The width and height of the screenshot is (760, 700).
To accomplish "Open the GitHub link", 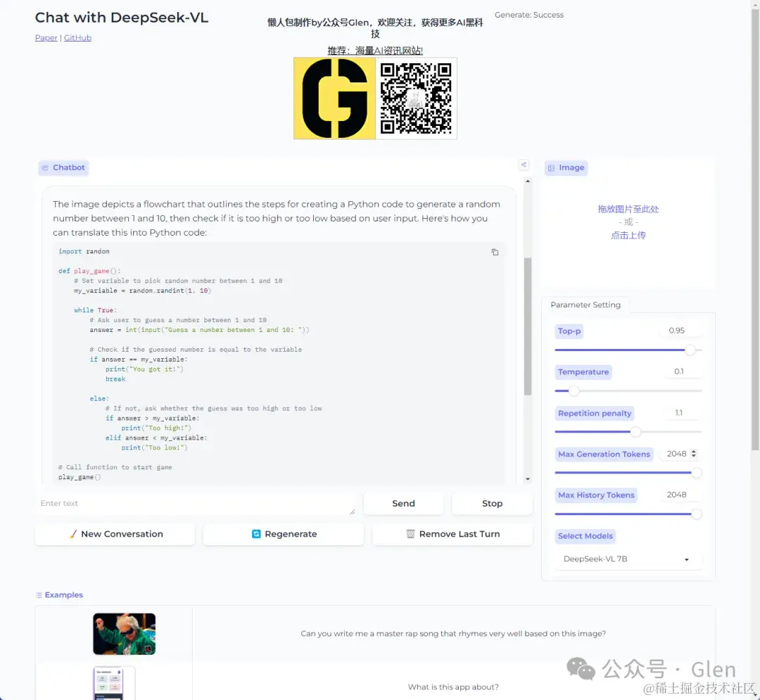I will pos(77,38).
